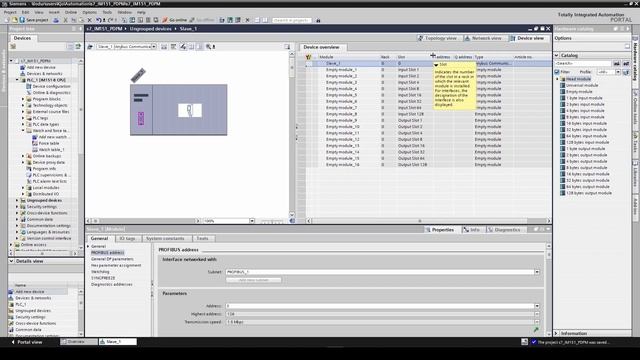Collapse the Catalog section expander
Screen dimensions: 640x360
(x=556, y=55)
